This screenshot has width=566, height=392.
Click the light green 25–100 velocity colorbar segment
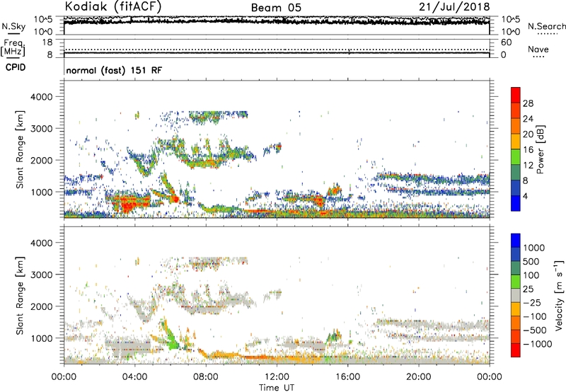pos(516,282)
